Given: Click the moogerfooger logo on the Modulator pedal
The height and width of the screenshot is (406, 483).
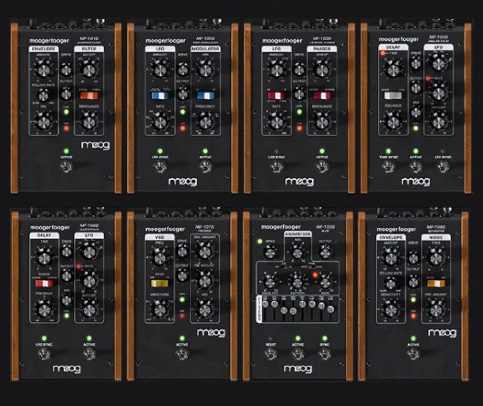Looking at the screenshot, I should coord(166,41).
